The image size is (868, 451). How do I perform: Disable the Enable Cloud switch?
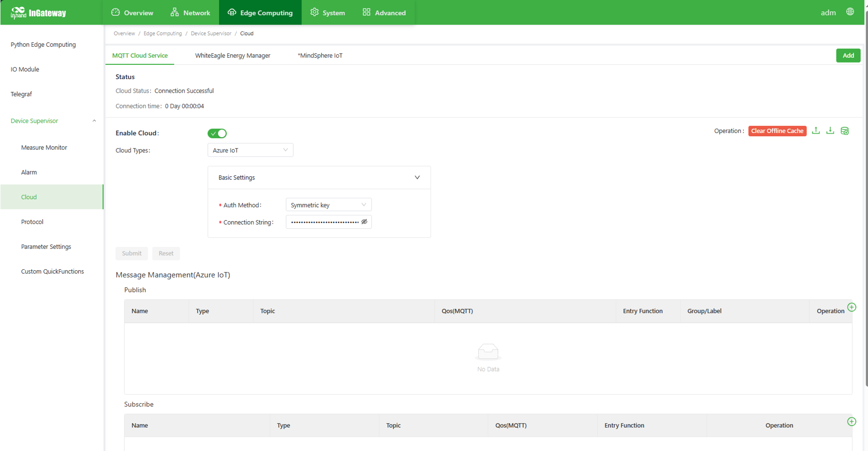[x=217, y=134]
